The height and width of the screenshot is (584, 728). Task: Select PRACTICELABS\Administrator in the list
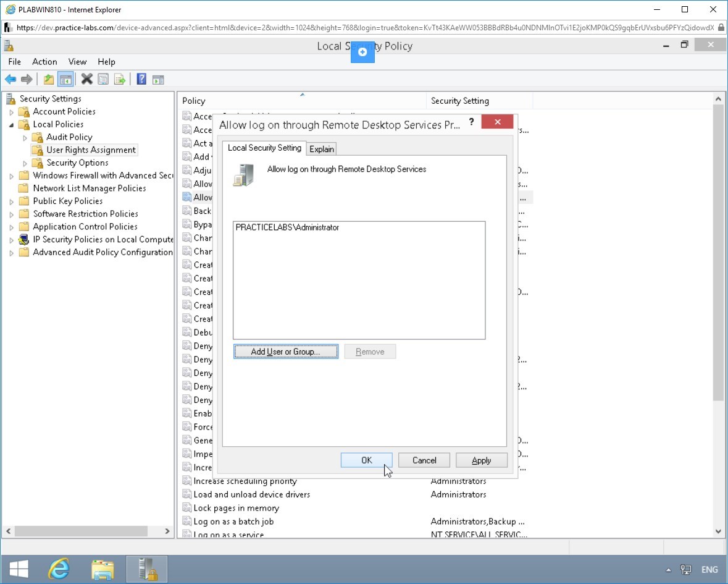coord(287,227)
